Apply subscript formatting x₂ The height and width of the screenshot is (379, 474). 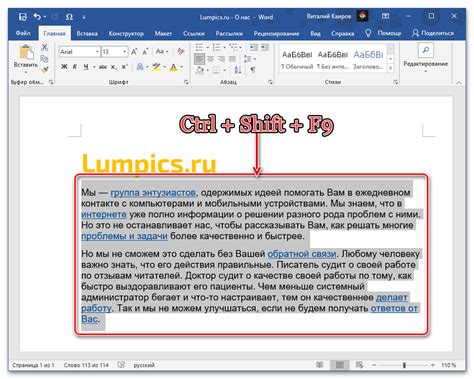click(114, 67)
